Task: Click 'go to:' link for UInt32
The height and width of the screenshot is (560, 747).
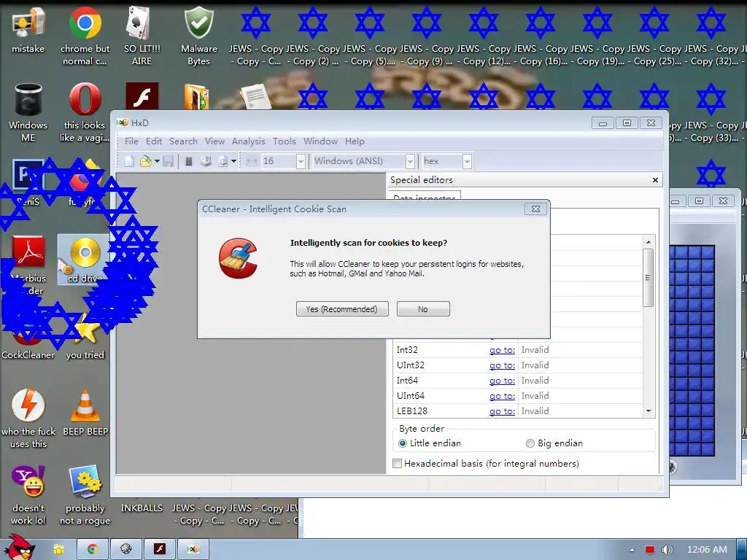Action: click(502, 365)
